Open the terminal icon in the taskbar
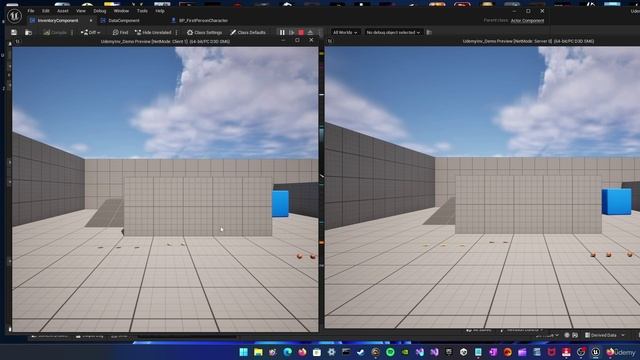 [346, 352]
